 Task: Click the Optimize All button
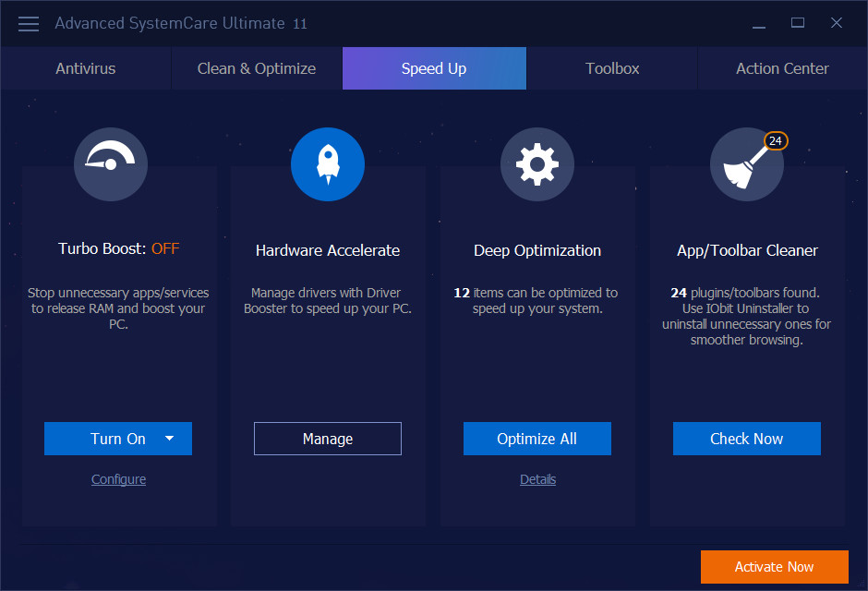(537, 439)
